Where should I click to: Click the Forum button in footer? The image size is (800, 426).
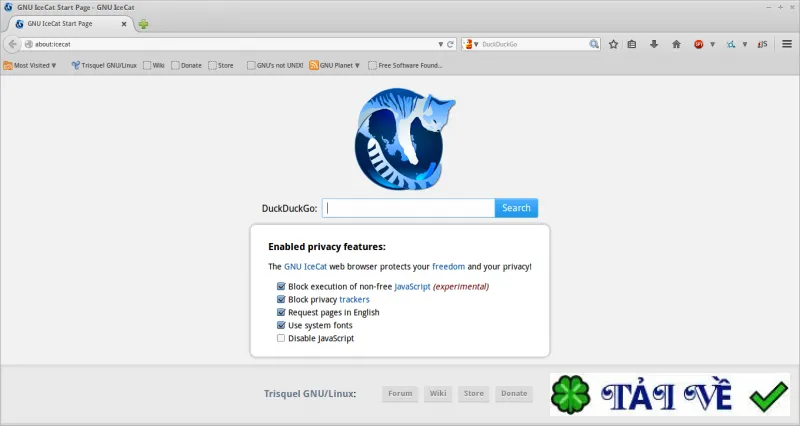pos(400,393)
